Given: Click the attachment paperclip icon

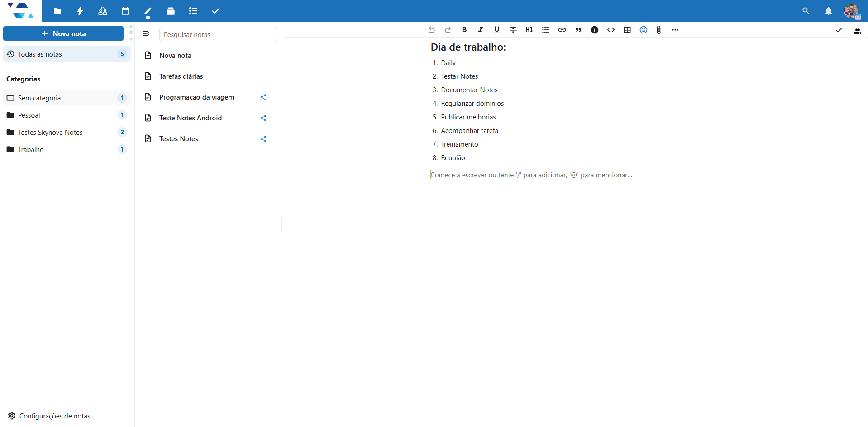Looking at the screenshot, I should pyautogui.click(x=659, y=30).
